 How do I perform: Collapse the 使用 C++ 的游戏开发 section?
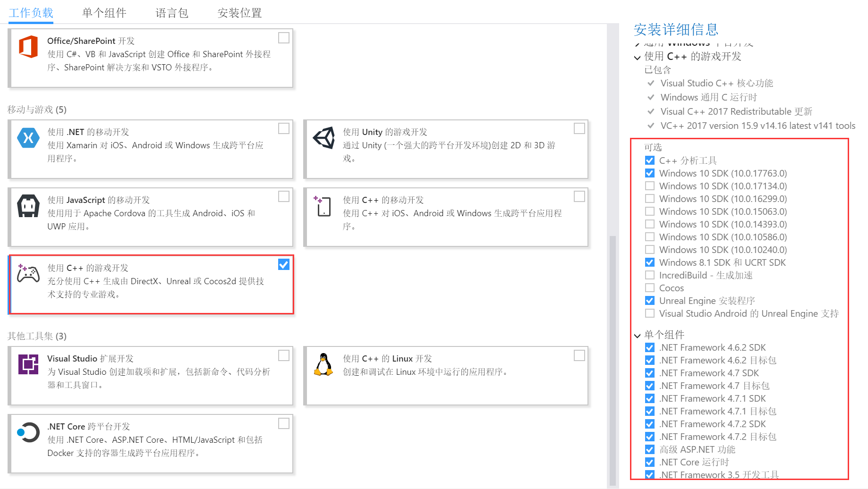[x=638, y=57]
